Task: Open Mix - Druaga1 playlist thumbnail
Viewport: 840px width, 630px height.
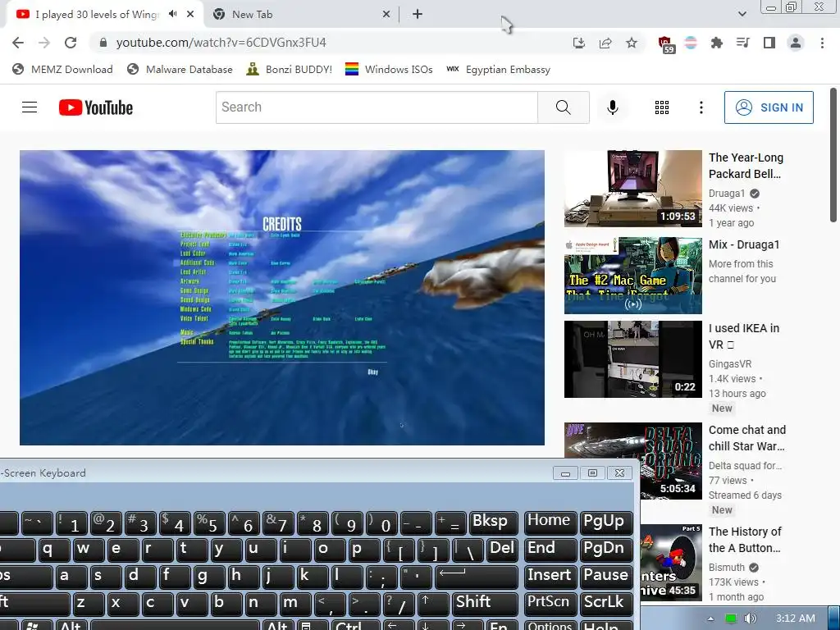Action: click(x=632, y=276)
